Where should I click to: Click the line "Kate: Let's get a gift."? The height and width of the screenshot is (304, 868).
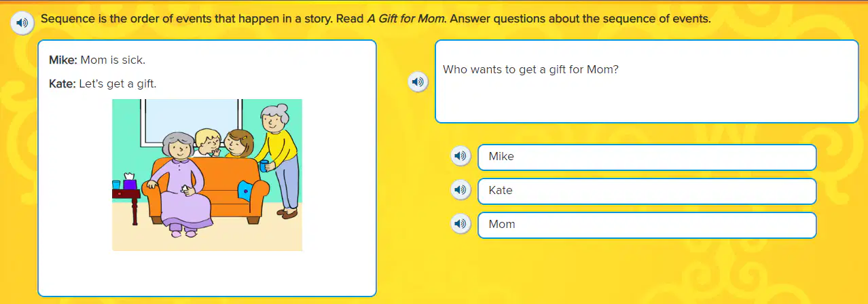coord(103,84)
